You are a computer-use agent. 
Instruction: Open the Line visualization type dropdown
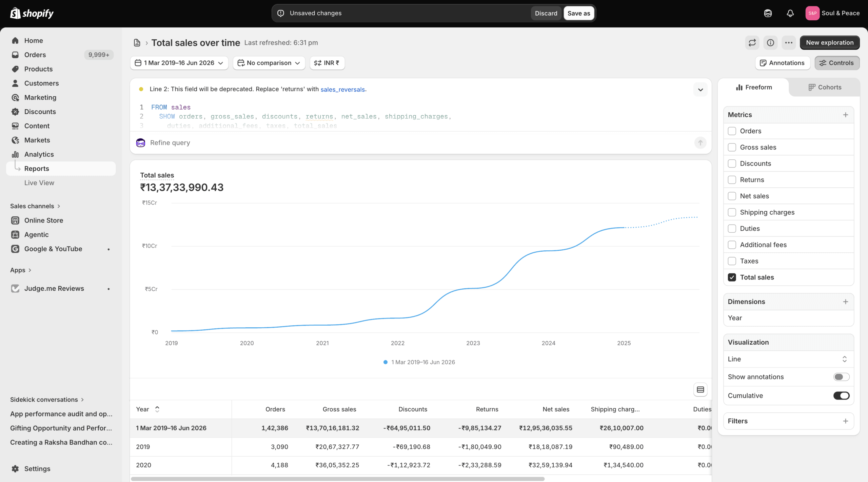tap(788, 359)
